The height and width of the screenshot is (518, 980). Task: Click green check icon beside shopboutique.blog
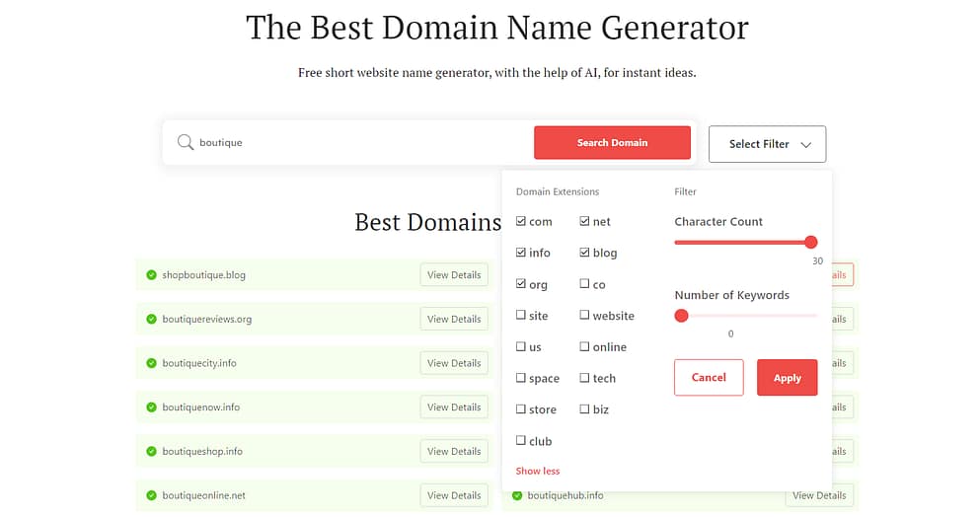(x=151, y=275)
